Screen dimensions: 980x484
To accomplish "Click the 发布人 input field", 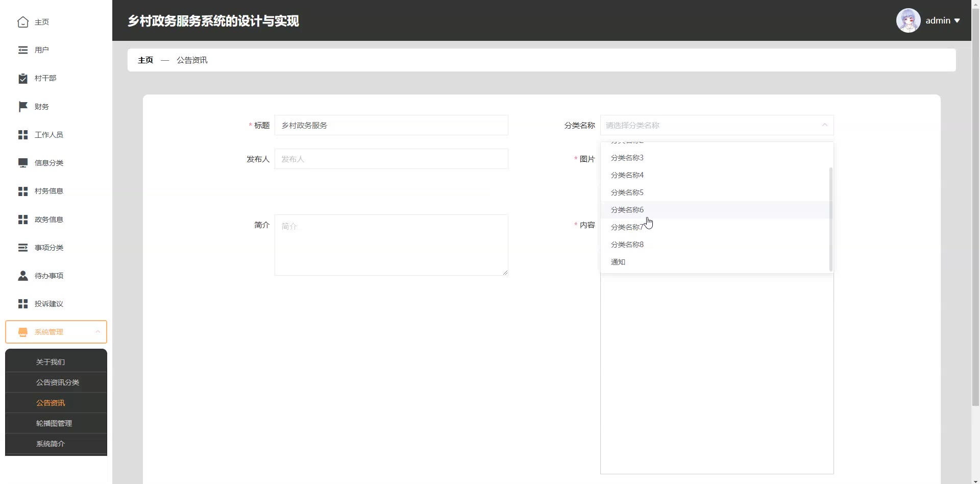I will pos(391,159).
